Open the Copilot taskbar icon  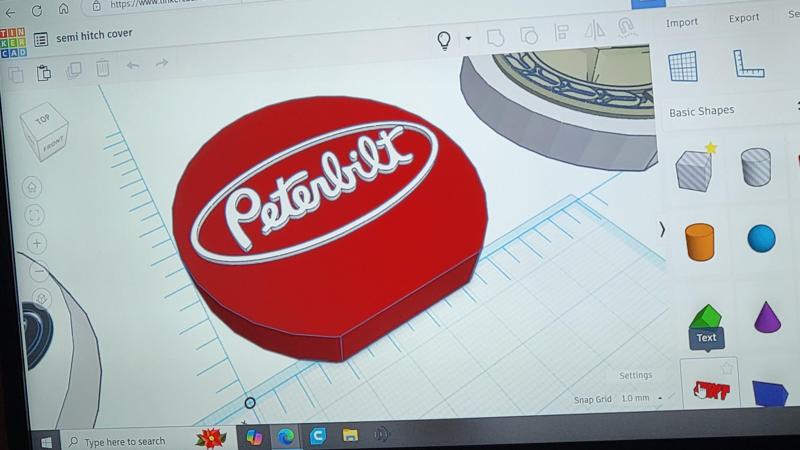click(254, 437)
